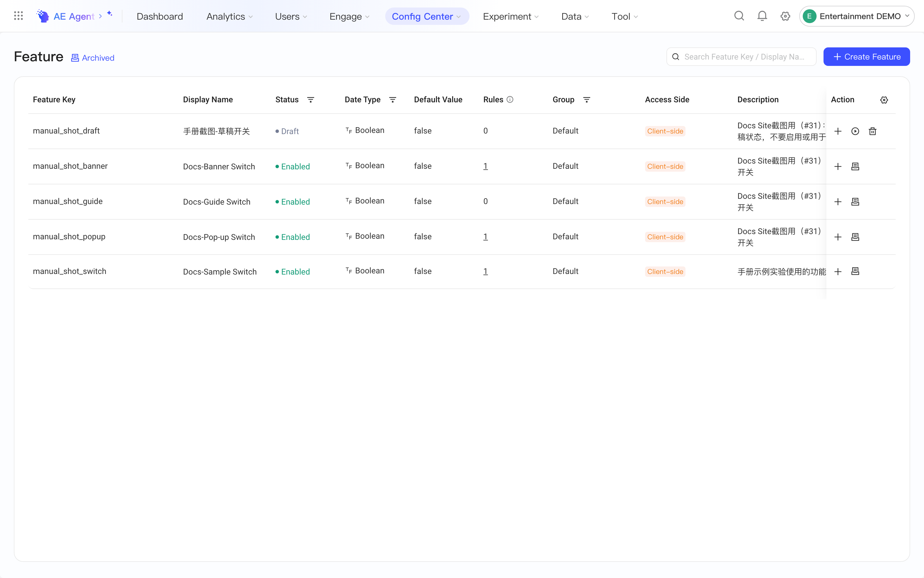Image resolution: width=924 pixels, height=578 pixels.
Task: Add rule plus icon for manual_shot_banner
Action: (838, 166)
